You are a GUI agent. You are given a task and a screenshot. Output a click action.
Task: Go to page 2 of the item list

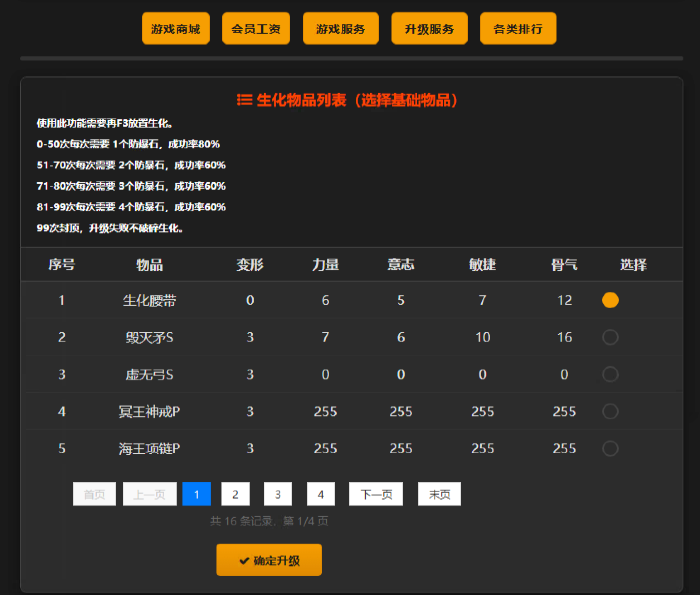(x=236, y=494)
